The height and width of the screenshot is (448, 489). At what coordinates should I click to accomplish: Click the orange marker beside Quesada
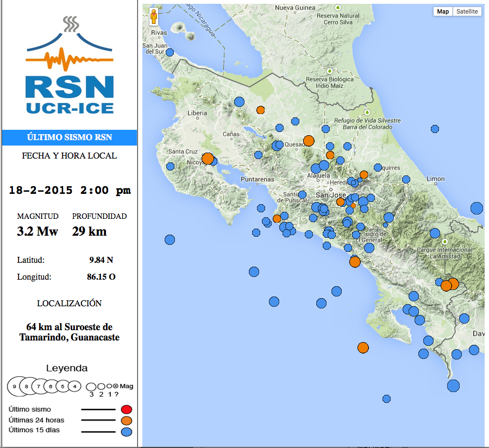tap(309, 141)
